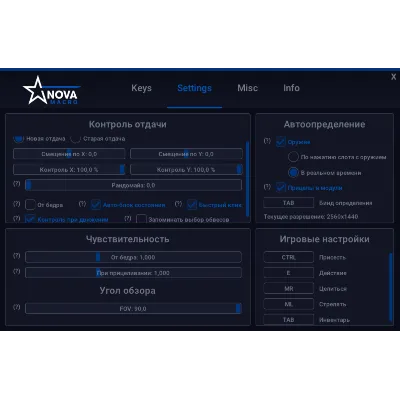This screenshot has width=400, height=400.
Task: Click the Контроль X slider
Action: (69, 170)
